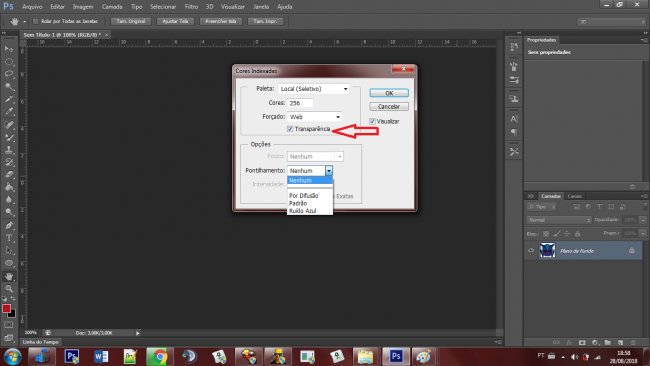Toggle the Visualizar checkbox
Viewport: 650px width, 366px height.
372,121
